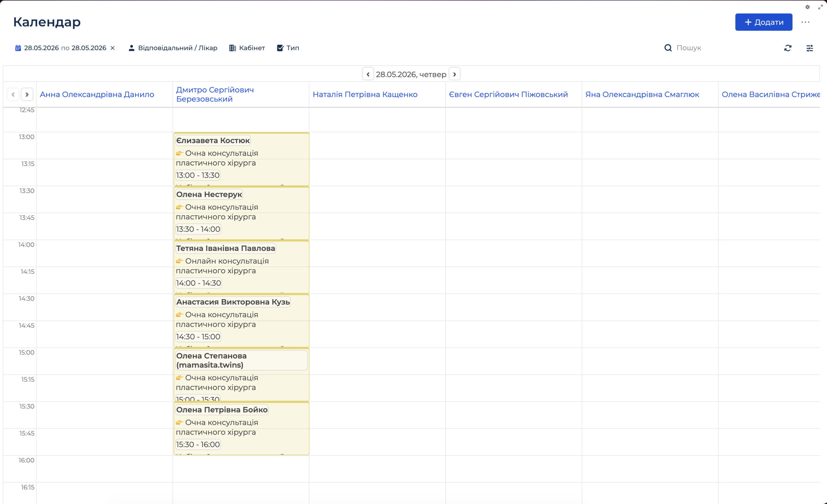The image size is (827, 504).
Task: Refresh the calendar with the sync icon
Action: tap(788, 48)
